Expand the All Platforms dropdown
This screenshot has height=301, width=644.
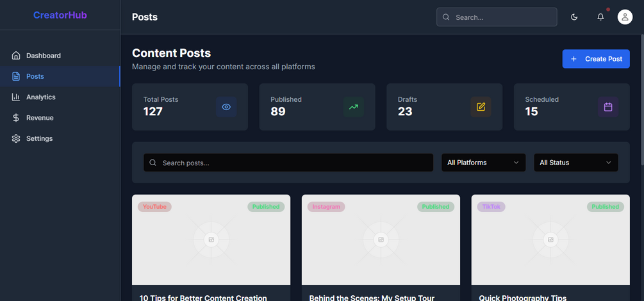click(x=483, y=163)
